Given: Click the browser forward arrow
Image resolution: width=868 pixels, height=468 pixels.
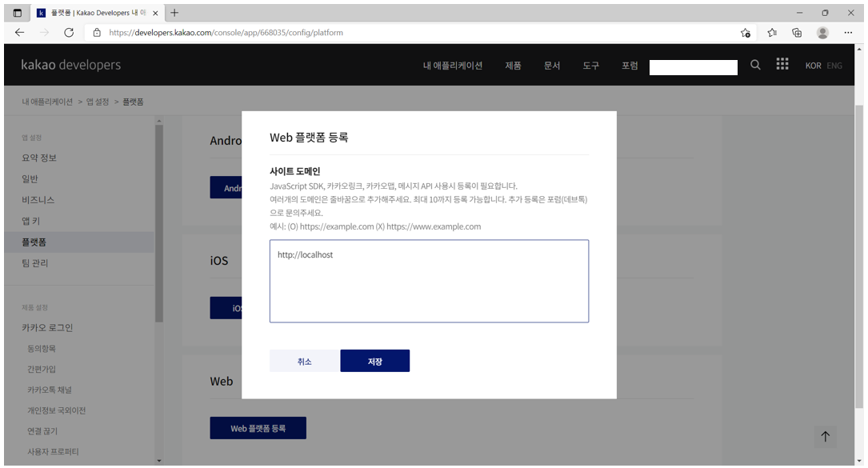Looking at the screenshot, I should (44, 33).
